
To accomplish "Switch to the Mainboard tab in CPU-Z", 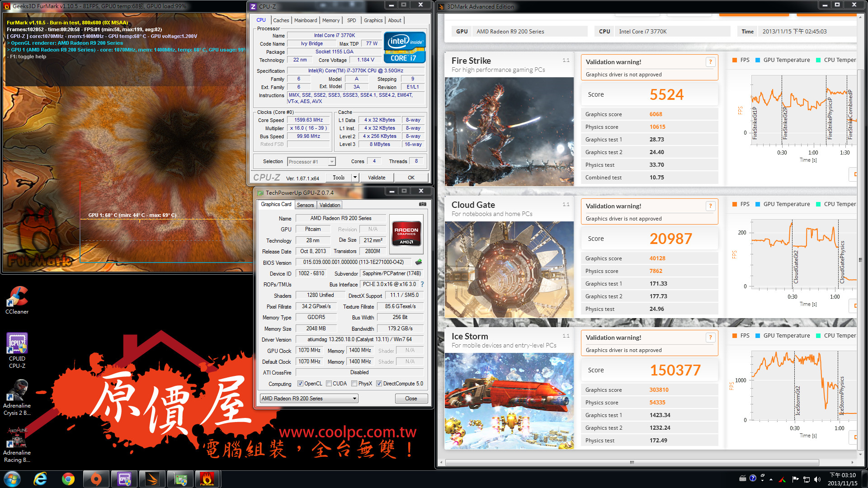I will [306, 20].
